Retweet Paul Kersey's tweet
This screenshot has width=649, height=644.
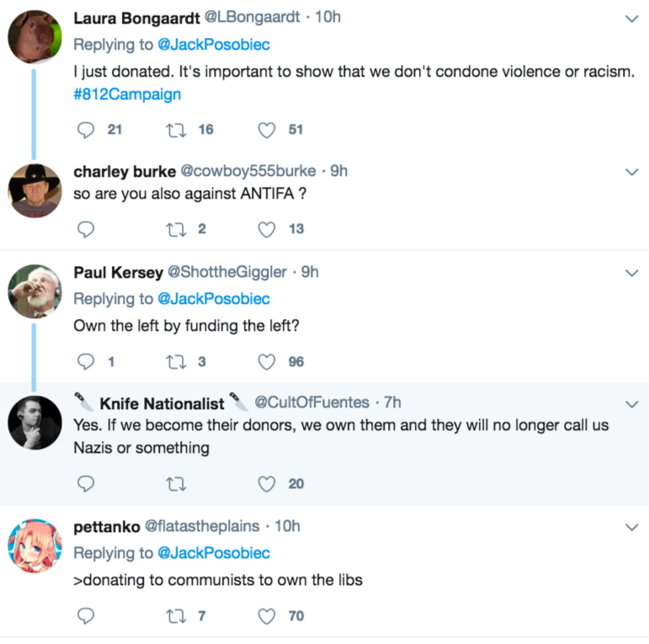click(x=177, y=362)
